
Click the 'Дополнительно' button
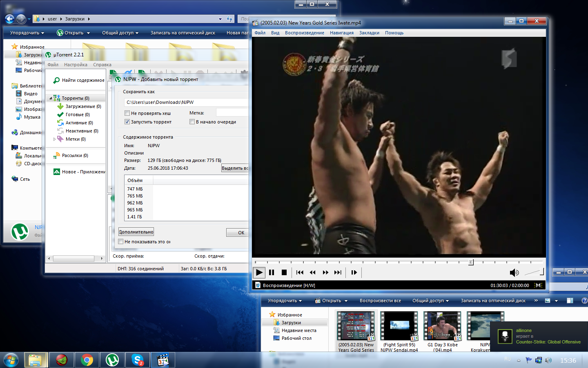[x=136, y=232]
